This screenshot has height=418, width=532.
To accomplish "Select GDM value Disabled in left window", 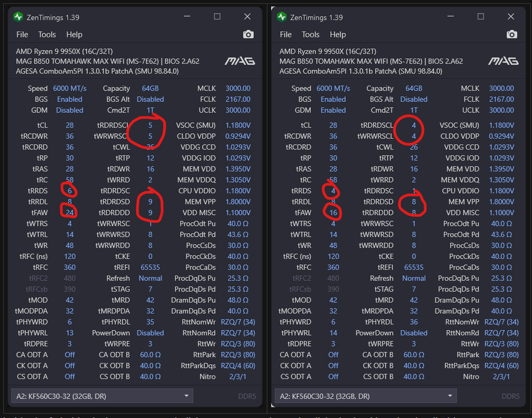I will coord(69,110).
